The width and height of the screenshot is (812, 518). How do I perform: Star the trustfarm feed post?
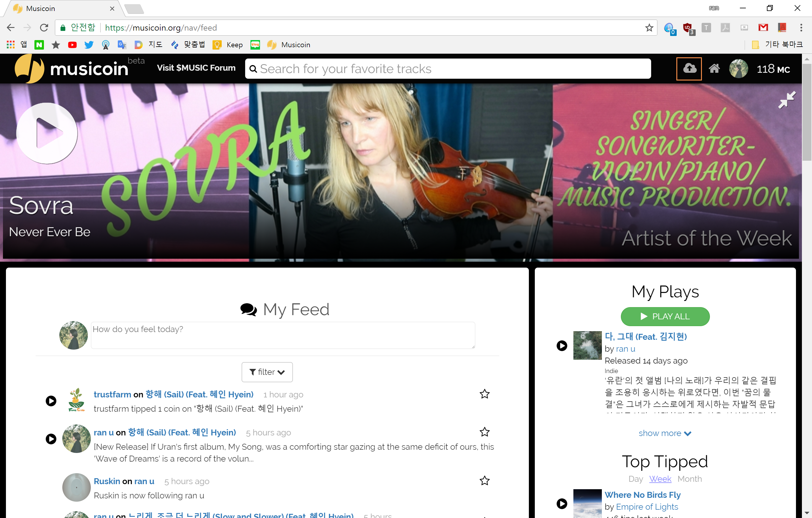point(484,394)
